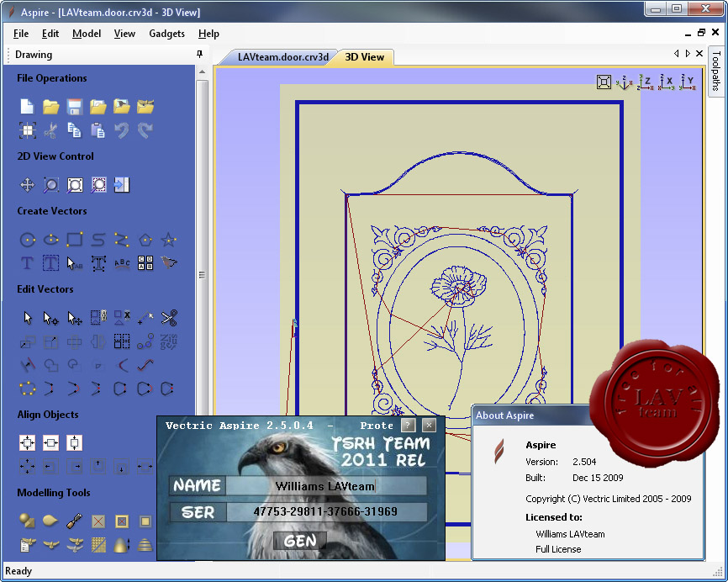Click the Drawing panel splitter grip
728x582 pixels.
pyautogui.click(x=202, y=274)
